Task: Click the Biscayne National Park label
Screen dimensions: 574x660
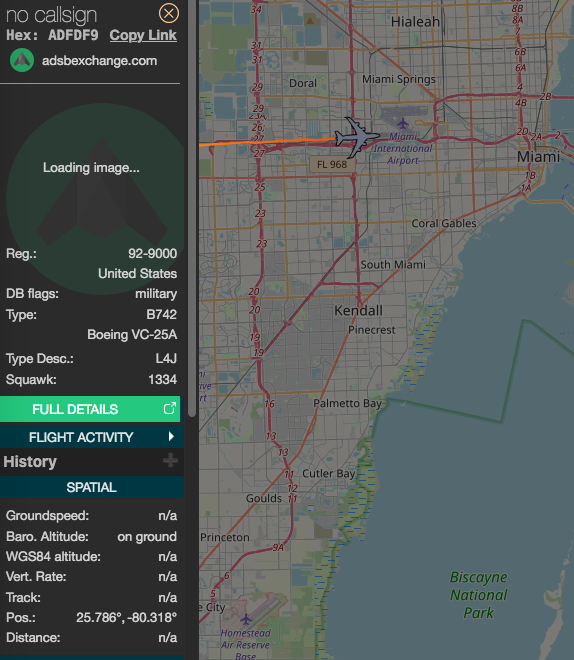Action: (x=478, y=595)
